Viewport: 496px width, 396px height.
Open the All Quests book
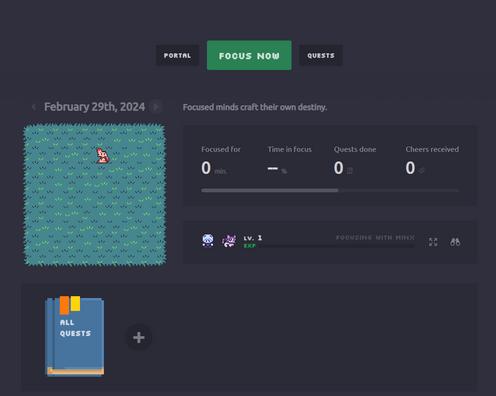(x=75, y=337)
